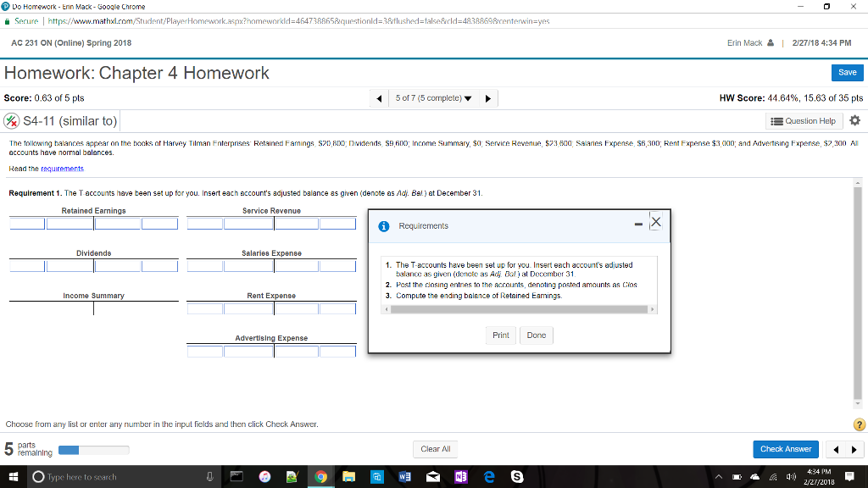Open Microsoft Word from the taskbar
Screen dimensions: 868x488
(x=404, y=476)
